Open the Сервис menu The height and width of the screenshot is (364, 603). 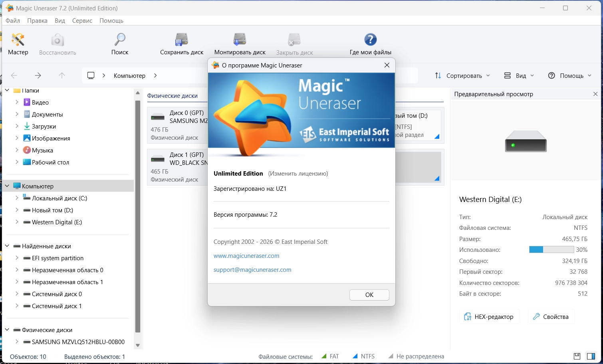click(x=82, y=21)
